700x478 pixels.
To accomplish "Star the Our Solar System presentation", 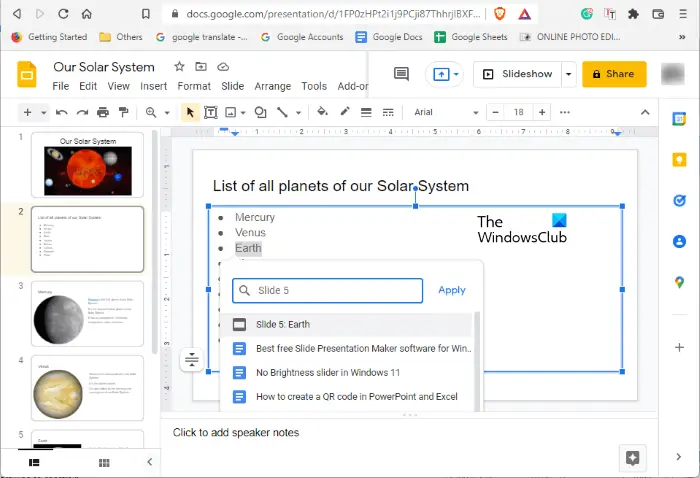I will (x=179, y=67).
